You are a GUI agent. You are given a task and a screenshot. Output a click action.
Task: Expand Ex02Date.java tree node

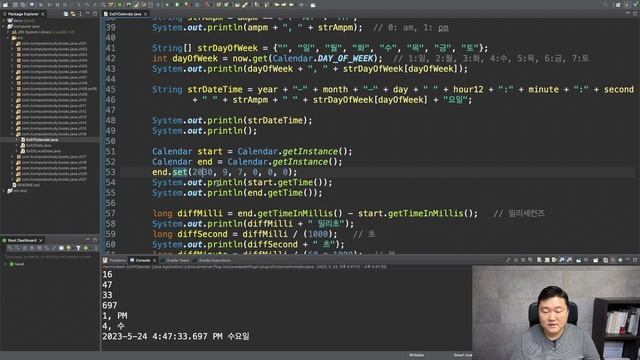click(17, 145)
